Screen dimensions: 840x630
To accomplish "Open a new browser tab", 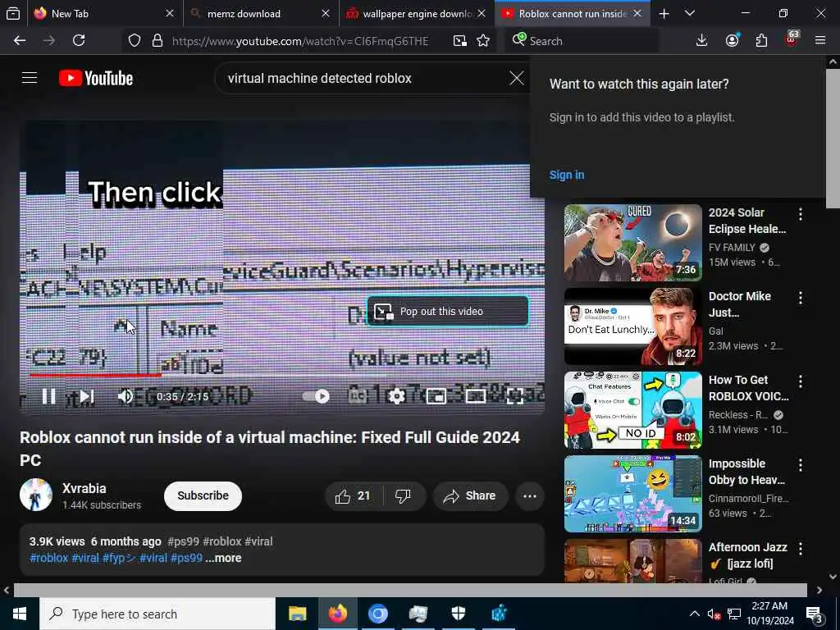I will (x=664, y=14).
